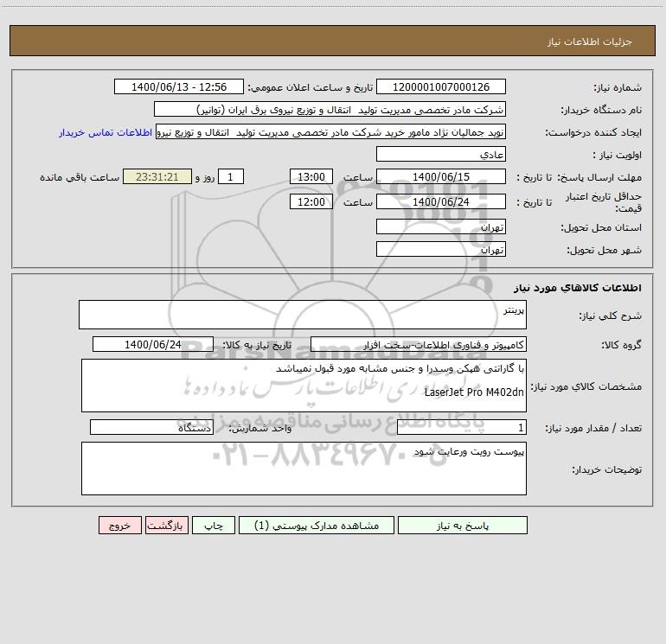
Task: Click the label توضیحات خریدار
Action: coord(606,469)
